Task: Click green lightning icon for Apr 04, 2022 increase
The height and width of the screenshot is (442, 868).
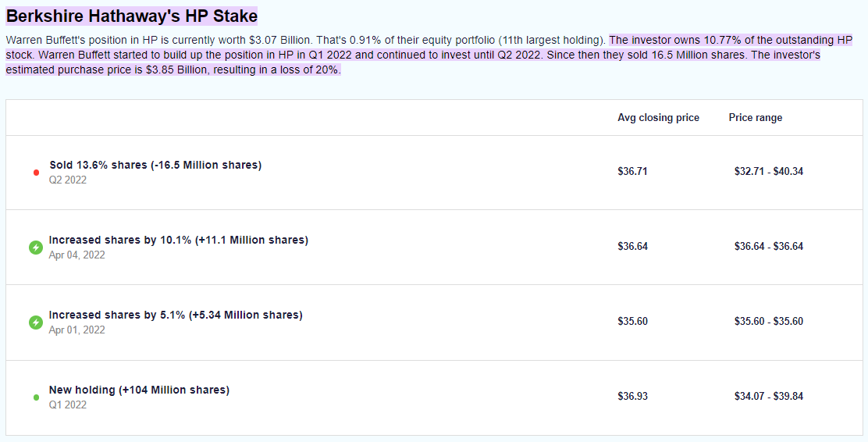Action: (x=36, y=248)
